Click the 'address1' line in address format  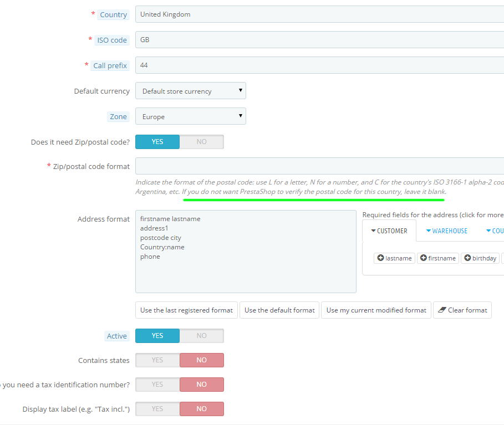click(x=154, y=228)
